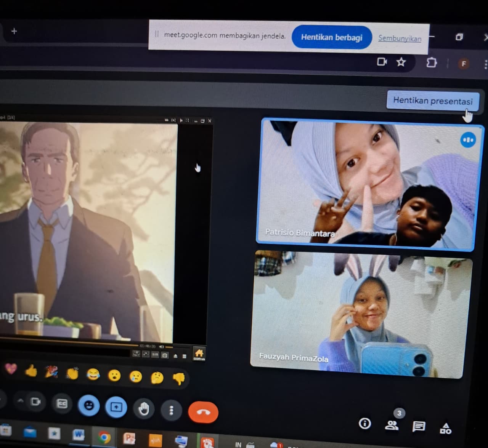Open the chat panel icon
This screenshot has width=488, height=448.
coord(419,426)
